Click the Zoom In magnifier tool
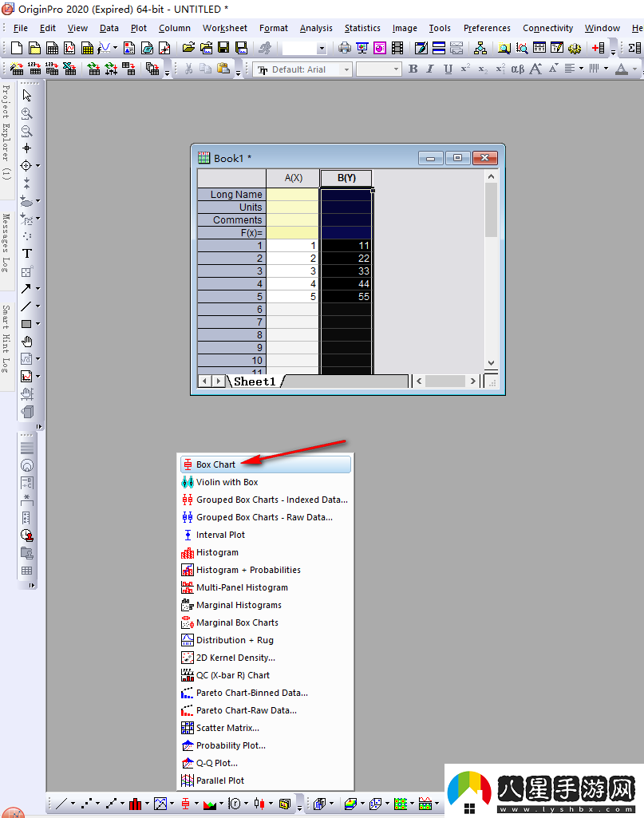Screen dimensions: 644x818 pyautogui.click(x=26, y=114)
